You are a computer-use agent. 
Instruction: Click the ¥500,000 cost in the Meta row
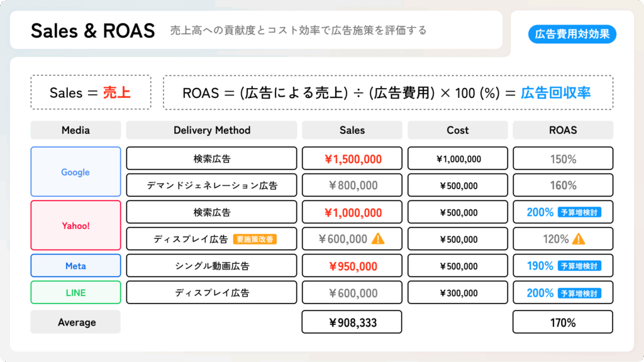tap(458, 266)
